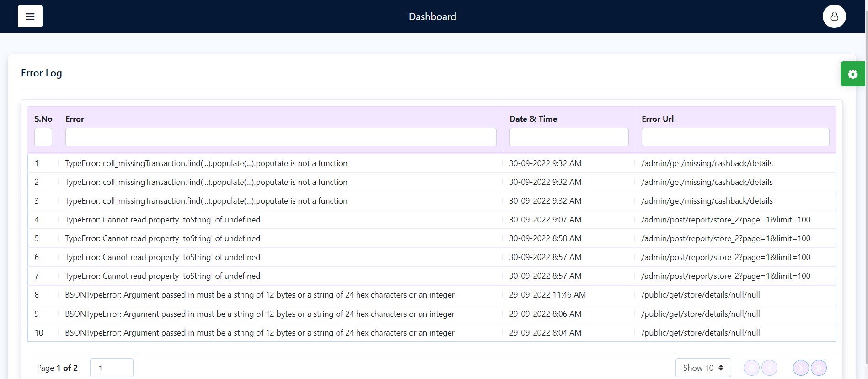Focus the Error filter field
This screenshot has width=868, height=379.
(x=281, y=137)
